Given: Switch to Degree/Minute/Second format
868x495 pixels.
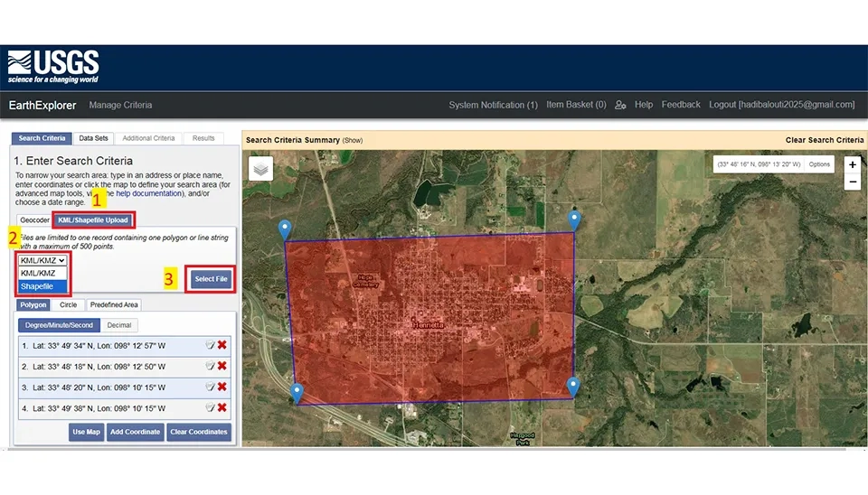Looking at the screenshot, I should pos(60,325).
